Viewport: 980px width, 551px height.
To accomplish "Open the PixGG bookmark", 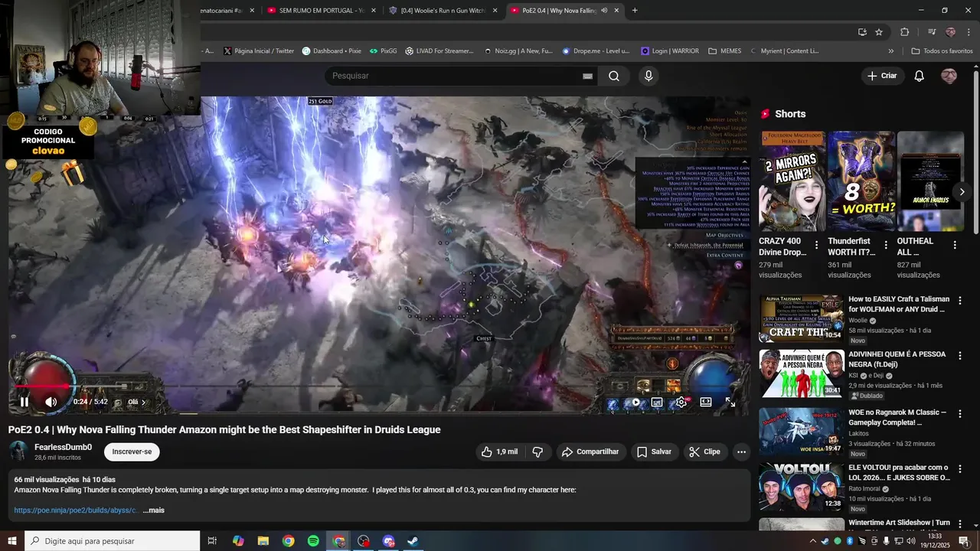I will click(383, 51).
